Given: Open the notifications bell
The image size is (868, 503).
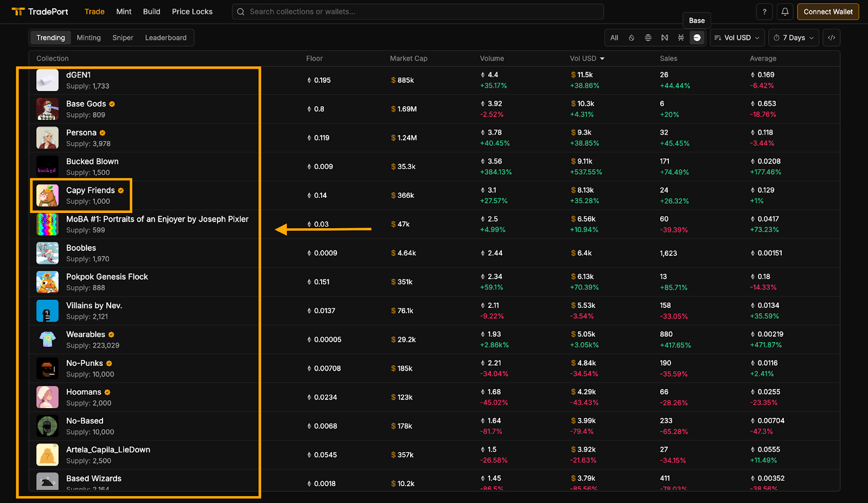Looking at the screenshot, I should point(785,11).
